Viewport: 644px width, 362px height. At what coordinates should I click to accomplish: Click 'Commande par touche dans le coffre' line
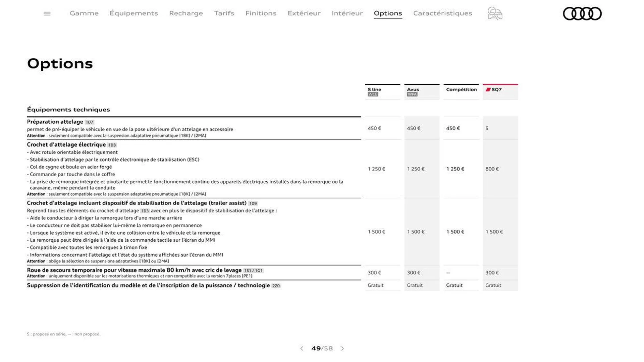71,174
